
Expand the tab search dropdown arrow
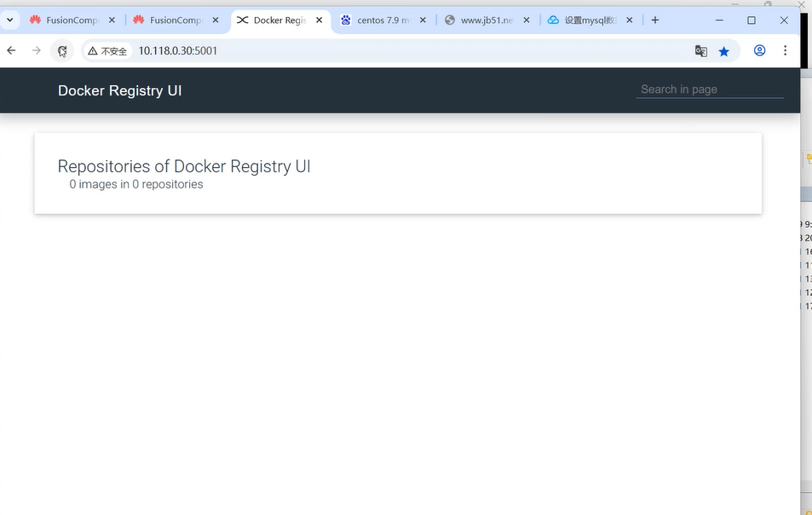10,20
